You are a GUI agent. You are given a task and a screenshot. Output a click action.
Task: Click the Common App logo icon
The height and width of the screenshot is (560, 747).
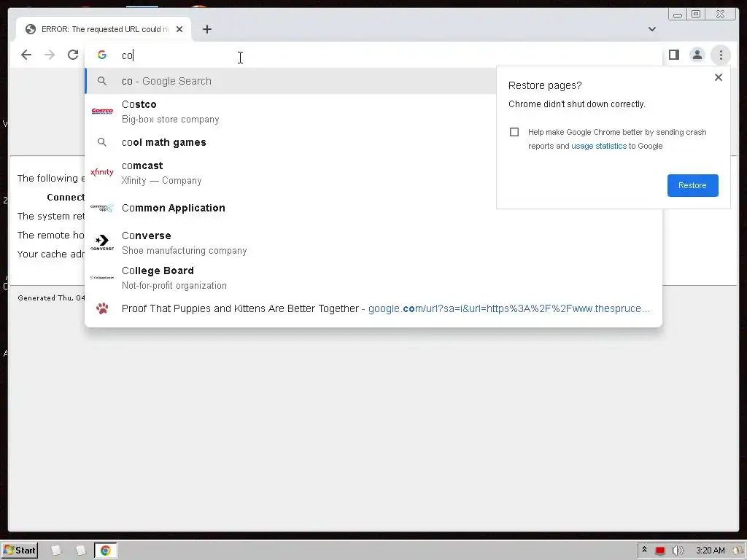click(x=102, y=208)
